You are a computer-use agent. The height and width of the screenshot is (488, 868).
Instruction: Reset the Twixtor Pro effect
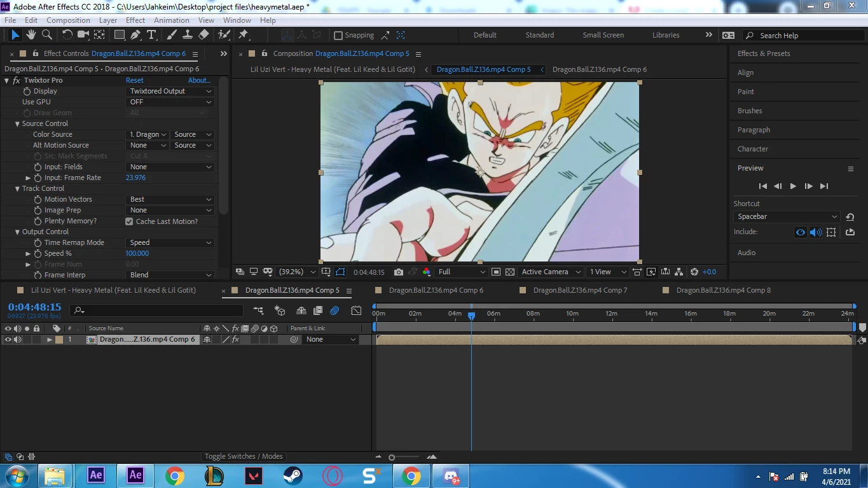coord(134,81)
